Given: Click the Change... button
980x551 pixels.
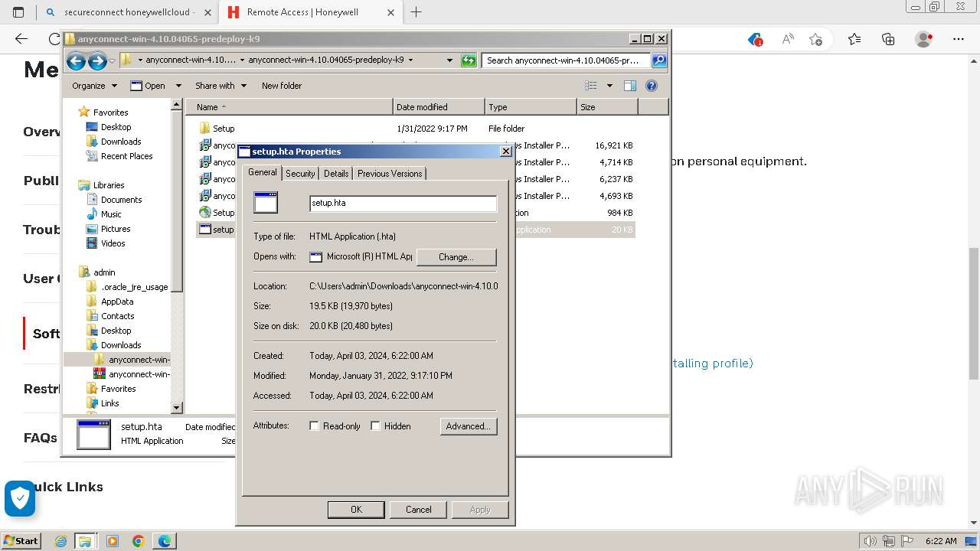Looking at the screenshot, I should (x=456, y=257).
